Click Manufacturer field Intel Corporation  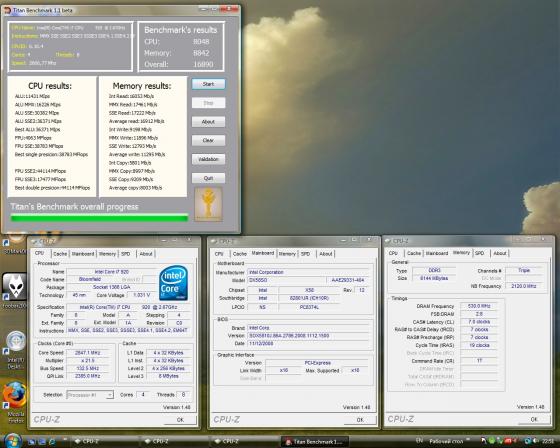pyautogui.click(x=308, y=272)
